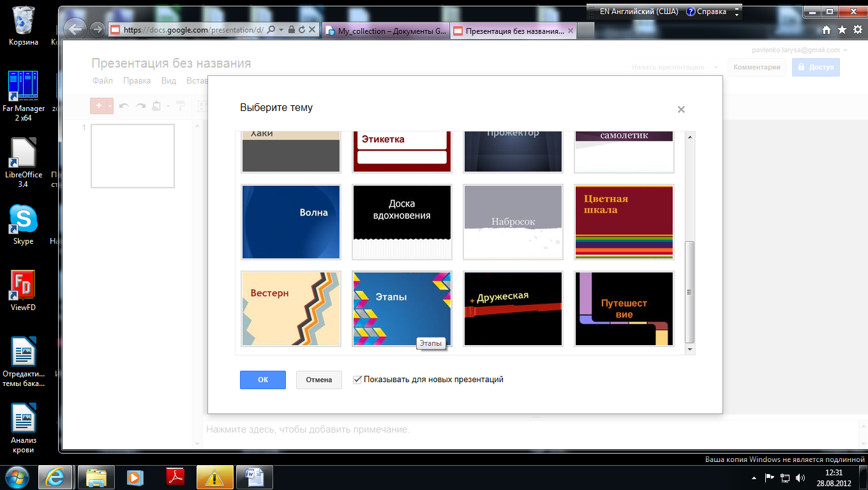Choose the Хаки theme thumbnail
The height and width of the screenshot is (490, 868).
pyautogui.click(x=291, y=152)
